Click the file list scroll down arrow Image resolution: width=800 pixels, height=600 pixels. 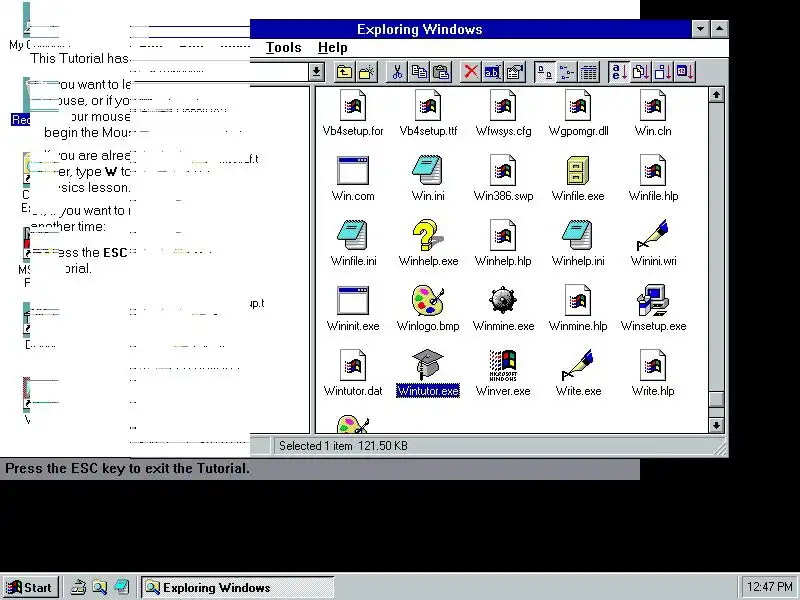(x=716, y=425)
